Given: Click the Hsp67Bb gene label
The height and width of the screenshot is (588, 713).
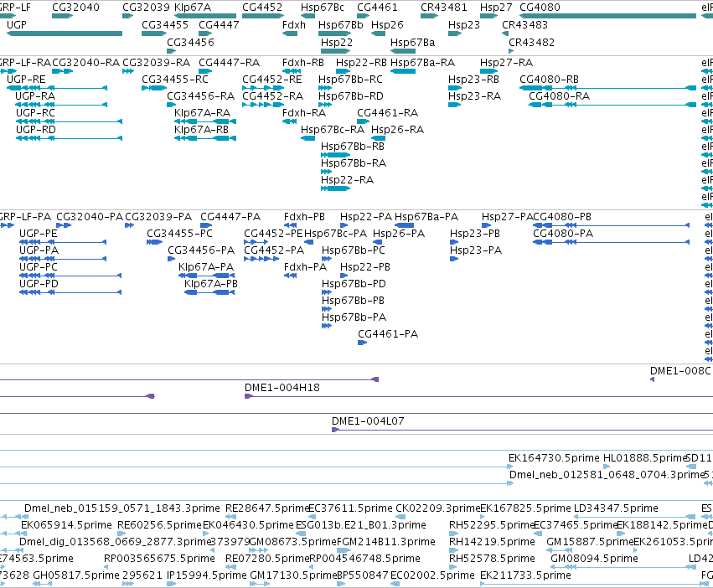Looking at the screenshot, I should (341, 24).
